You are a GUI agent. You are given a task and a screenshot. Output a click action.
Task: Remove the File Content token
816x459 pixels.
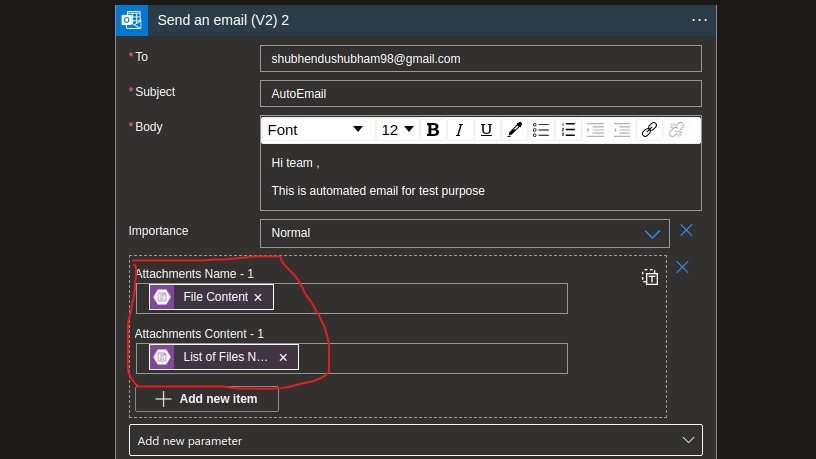click(x=258, y=297)
